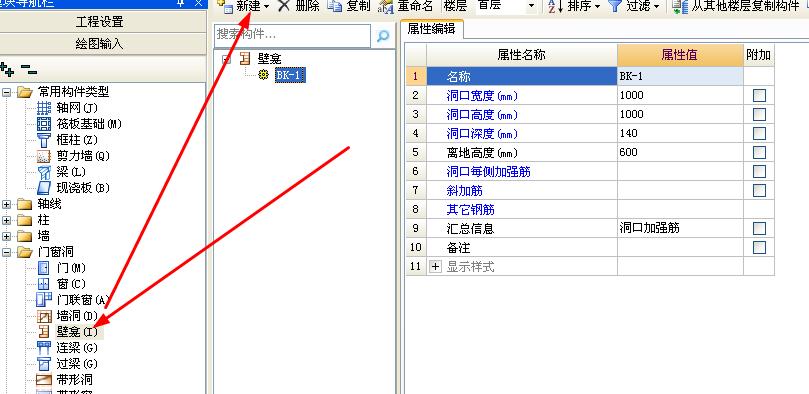Select 筏板基础(M) icon in tree
Screen dimensions: 809x394
click(x=44, y=124)
